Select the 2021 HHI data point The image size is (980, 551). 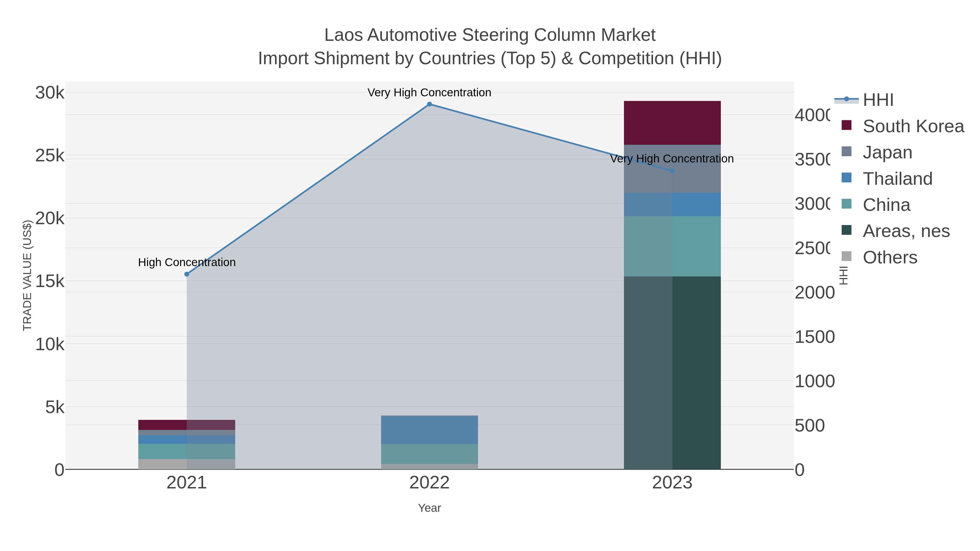click(x=187, y=274)
